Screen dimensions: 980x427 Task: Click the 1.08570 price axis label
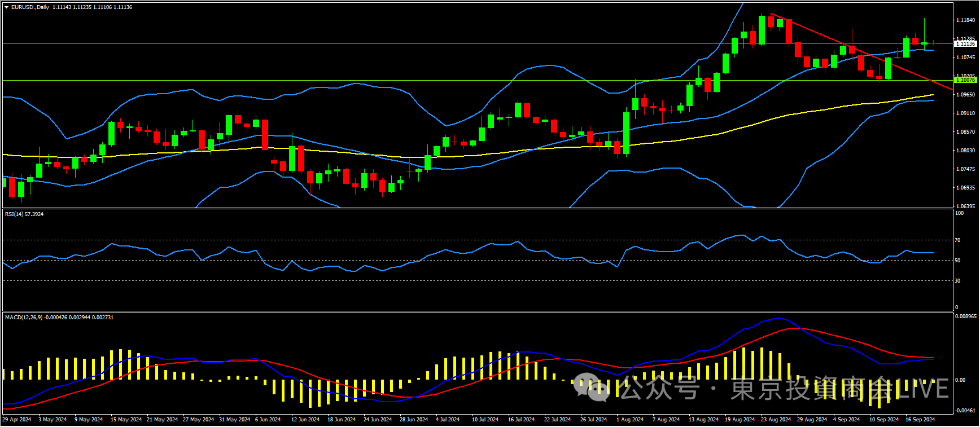coord(965,132)
